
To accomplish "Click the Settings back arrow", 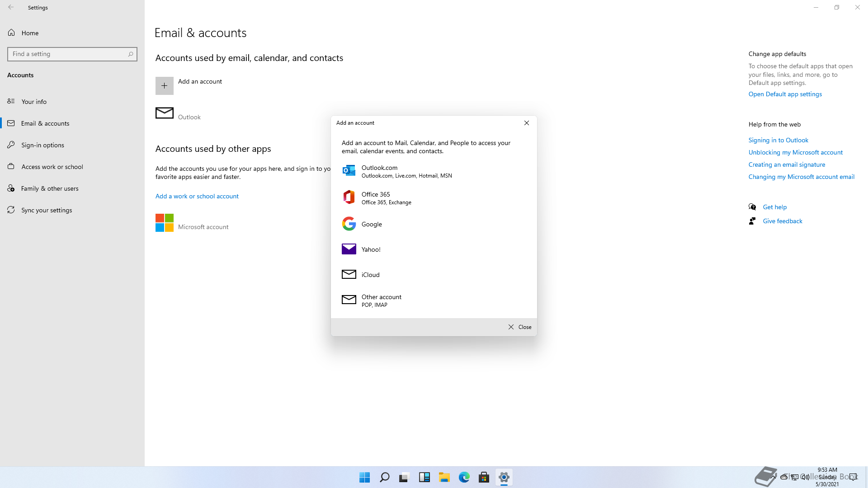I will 11,7.
